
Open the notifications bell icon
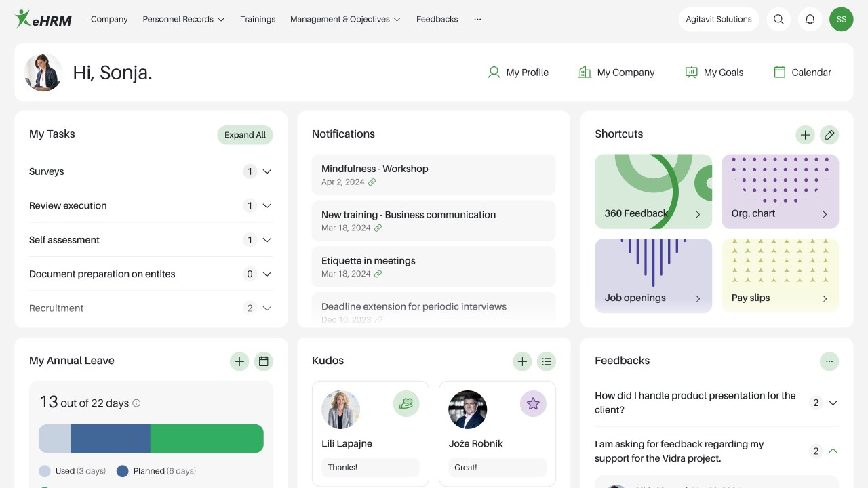pyautogui.click(x=810, y=20)
